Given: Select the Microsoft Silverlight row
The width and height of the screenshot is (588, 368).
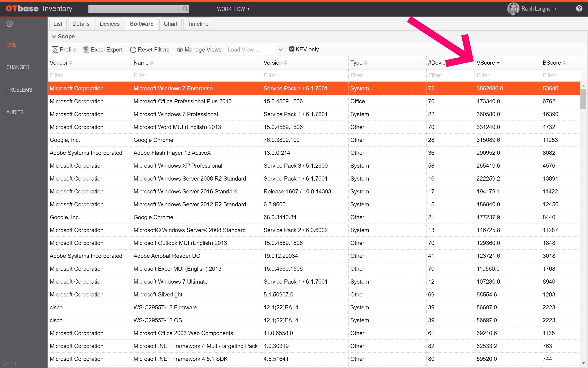Looking at the screenshot, I should click(x=314, y=295).
